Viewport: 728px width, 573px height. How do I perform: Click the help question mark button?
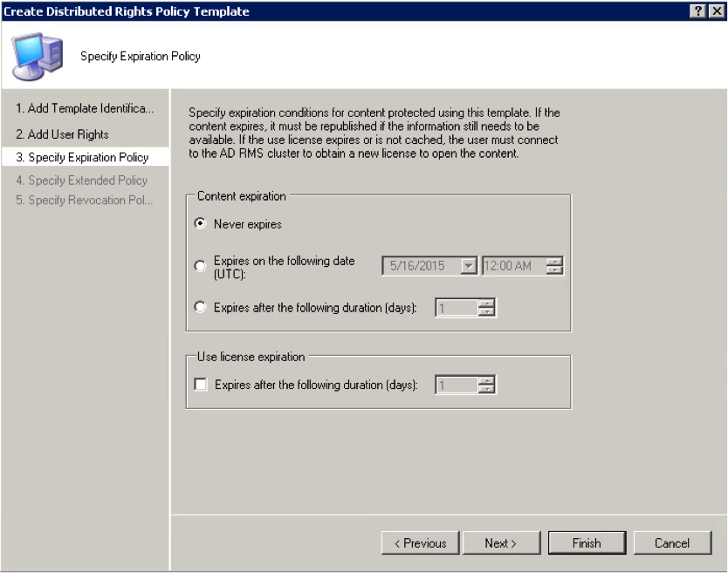[698, 11]
